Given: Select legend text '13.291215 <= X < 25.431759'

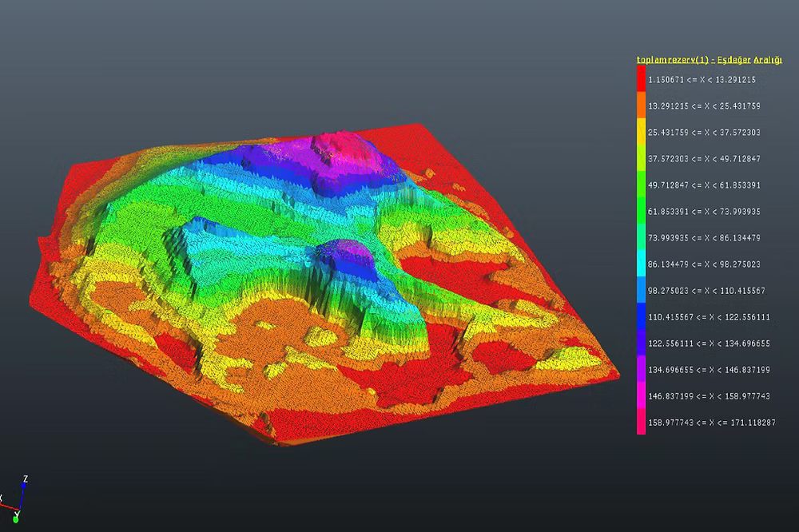Looking at the screenshot, I should [704, 106].
